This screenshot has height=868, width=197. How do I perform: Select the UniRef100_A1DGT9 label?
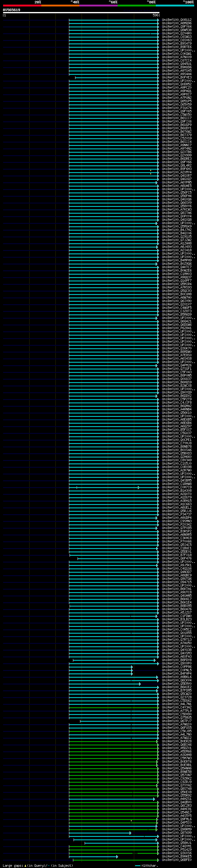click(177, 497)
